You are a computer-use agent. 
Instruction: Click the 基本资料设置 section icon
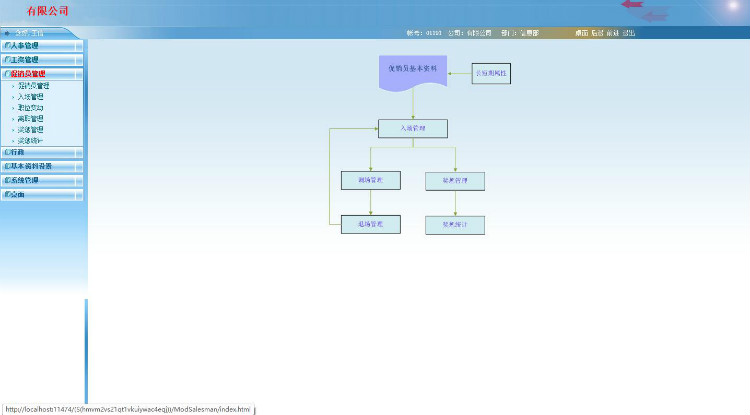coord(7,166)
